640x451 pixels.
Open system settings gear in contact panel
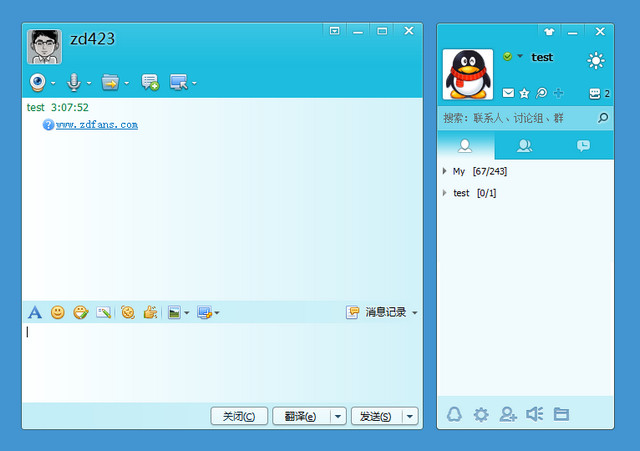point(481,414)
